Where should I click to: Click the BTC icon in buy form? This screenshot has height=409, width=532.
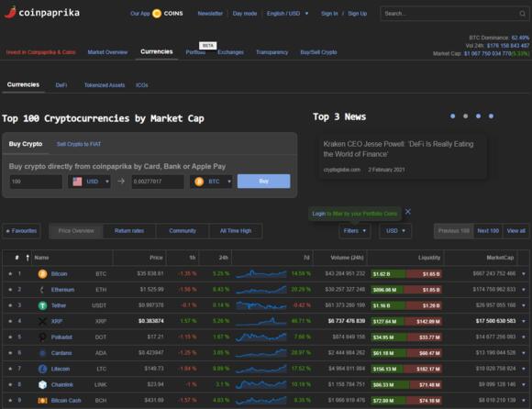(x=199, y=182)
